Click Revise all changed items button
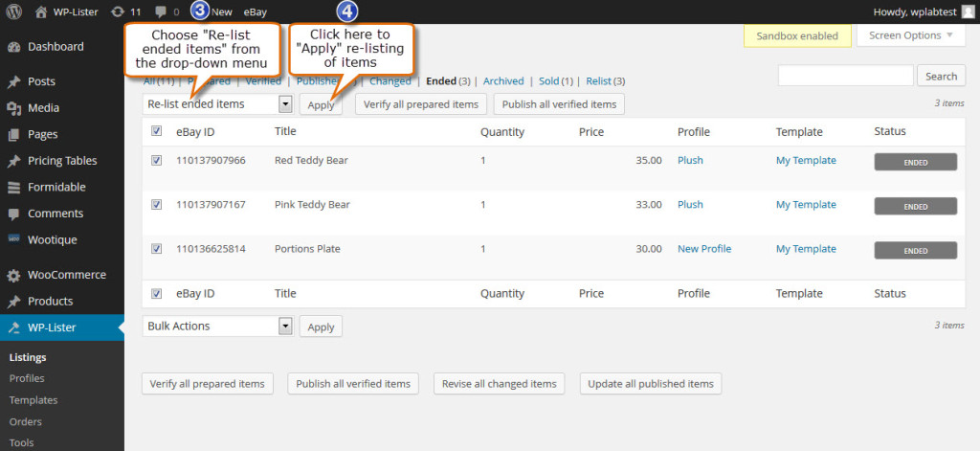 pyautogui.click(x=500, y=384)
